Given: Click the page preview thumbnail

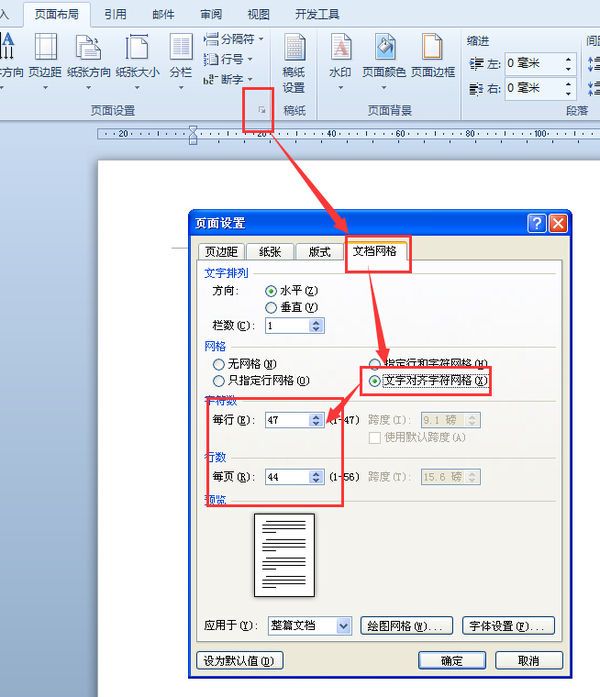Looking at the screenshot, I should coord(284,555).
